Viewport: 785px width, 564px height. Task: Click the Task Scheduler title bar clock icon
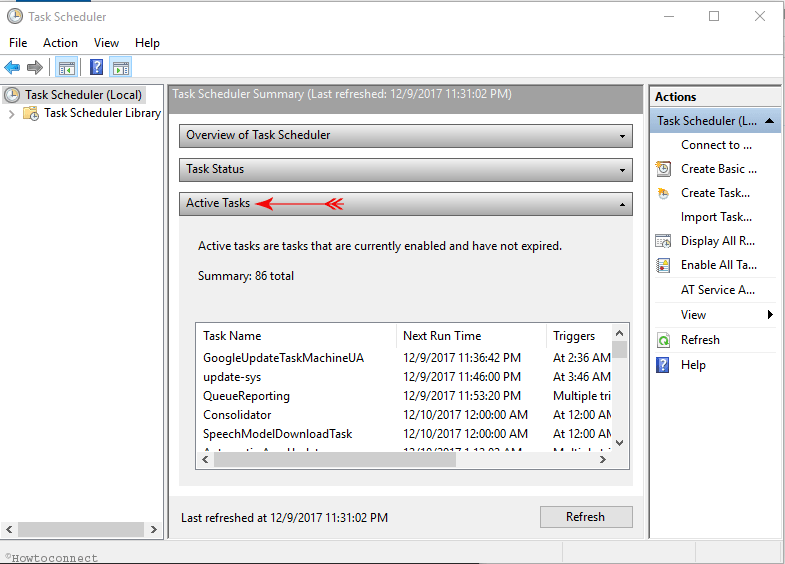(x=15, y=17)
